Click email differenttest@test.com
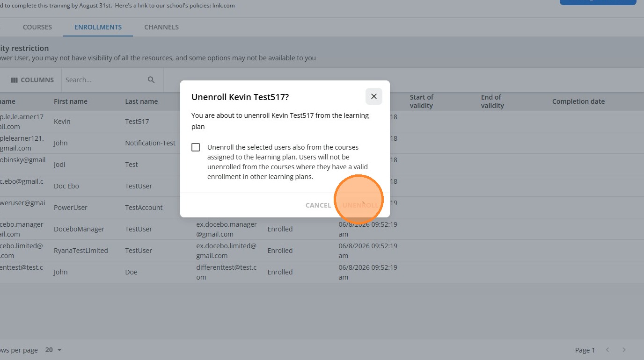Viewport: 644px width, 360px height. (227, 272)
